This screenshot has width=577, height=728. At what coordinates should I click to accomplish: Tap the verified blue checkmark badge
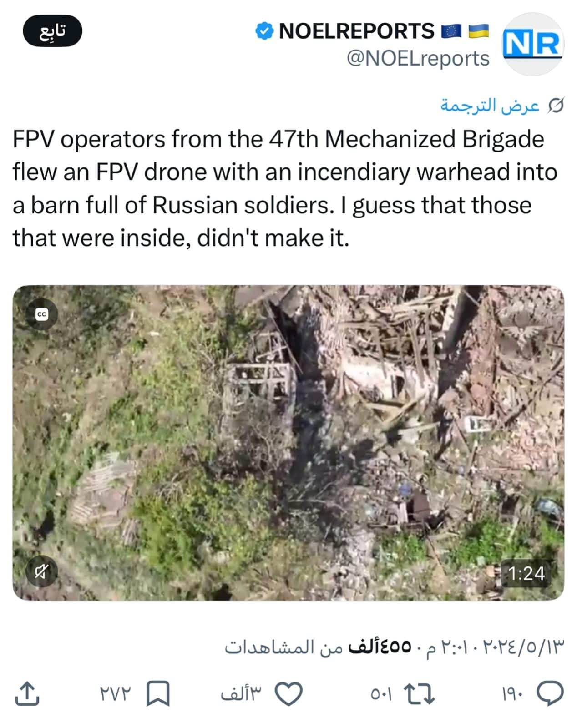[264, 31]
